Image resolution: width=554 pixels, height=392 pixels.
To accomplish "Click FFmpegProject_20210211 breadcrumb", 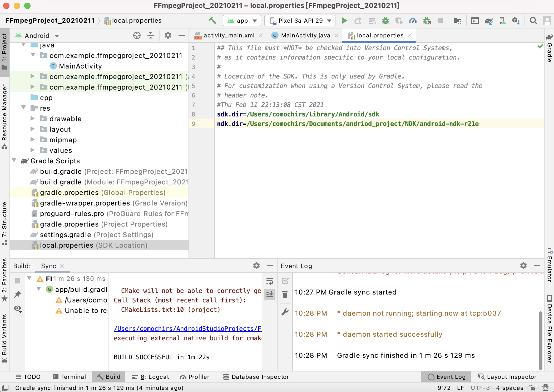I will coord(50,21).
